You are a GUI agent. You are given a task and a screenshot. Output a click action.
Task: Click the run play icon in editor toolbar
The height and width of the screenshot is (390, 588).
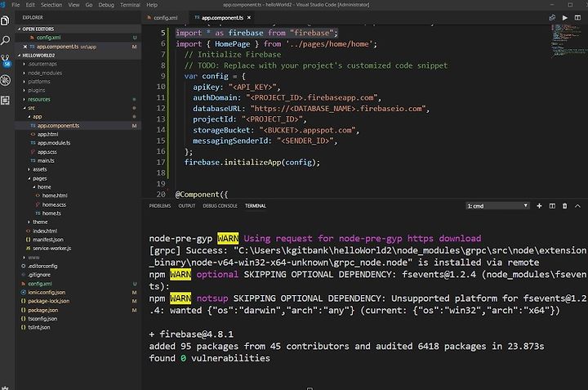[x=565, y=18]
